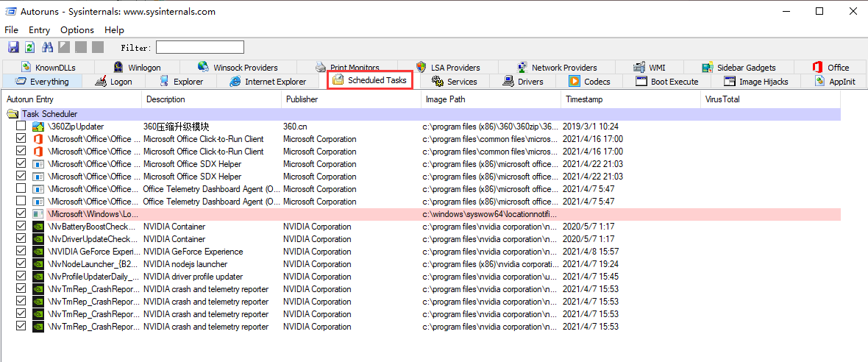
Task: Click the NVIDIA icon beside NvProfileUpdaterDaily
Action: 38,276
